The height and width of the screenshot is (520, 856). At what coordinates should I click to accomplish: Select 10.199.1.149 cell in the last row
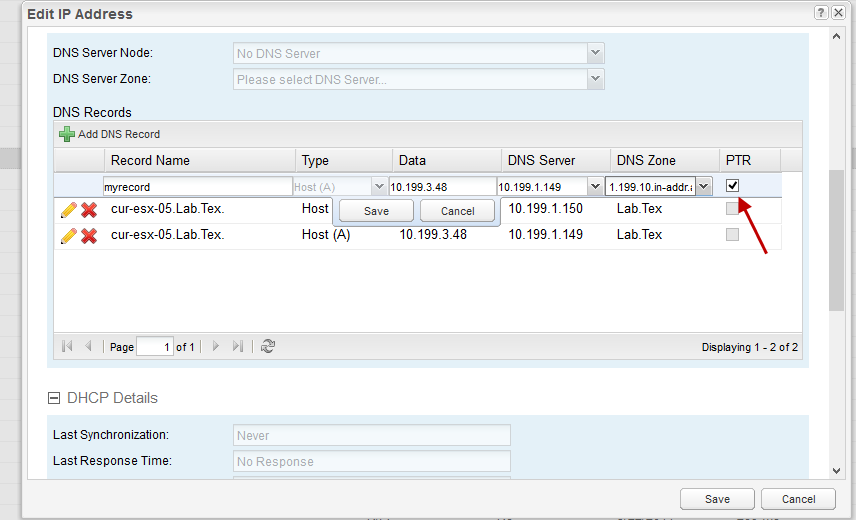pos(546,235)
